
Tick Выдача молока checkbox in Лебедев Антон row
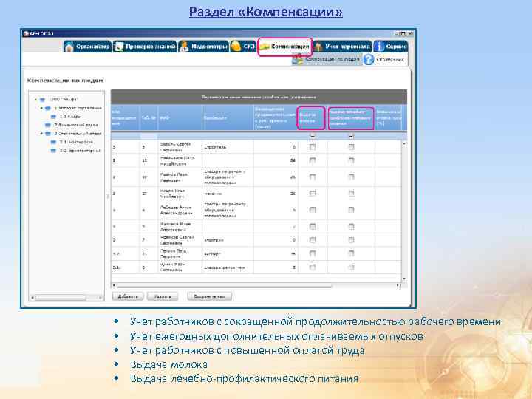[313, 210]
